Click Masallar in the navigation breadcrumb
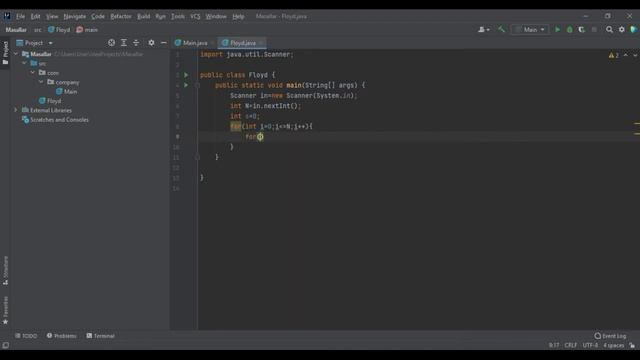Image resolution: width=640 pixels, height=360 pixels. pos(16,30)
